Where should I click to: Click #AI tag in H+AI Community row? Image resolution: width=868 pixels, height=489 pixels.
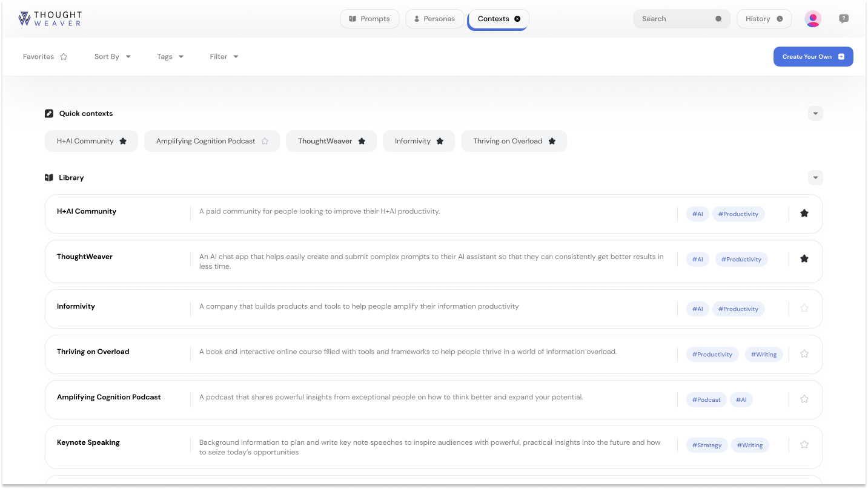point(698,214)
